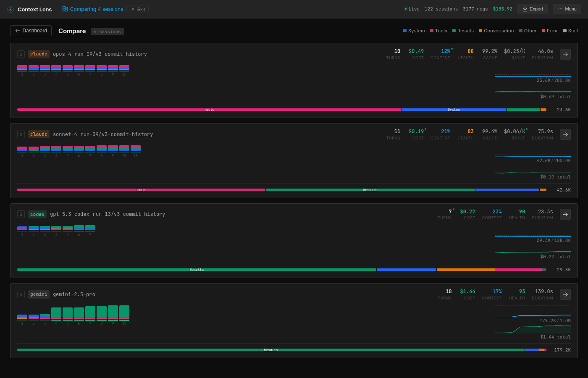Click the claude badge on opus-4 session
The width and height of the screenshot is (588, 378).
(x=39, y=54)
